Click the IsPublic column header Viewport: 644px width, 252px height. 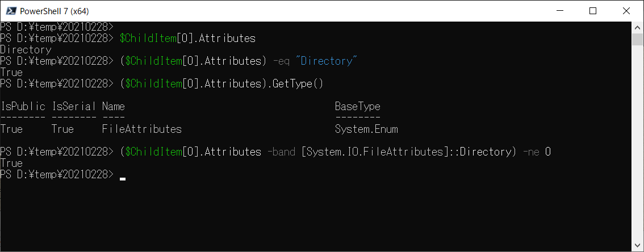pyautogui.click(x=23, y=107)
